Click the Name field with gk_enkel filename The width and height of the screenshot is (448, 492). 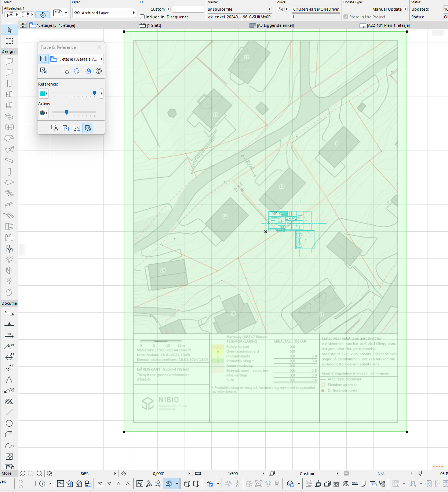point(239,17)
